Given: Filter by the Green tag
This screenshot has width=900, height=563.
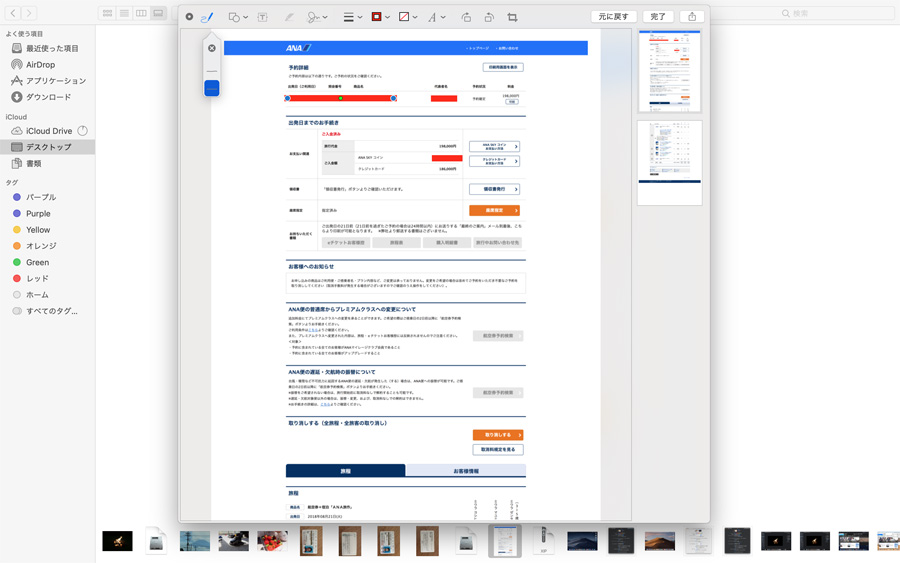Looking at the screenshot, I should (48, 262).
